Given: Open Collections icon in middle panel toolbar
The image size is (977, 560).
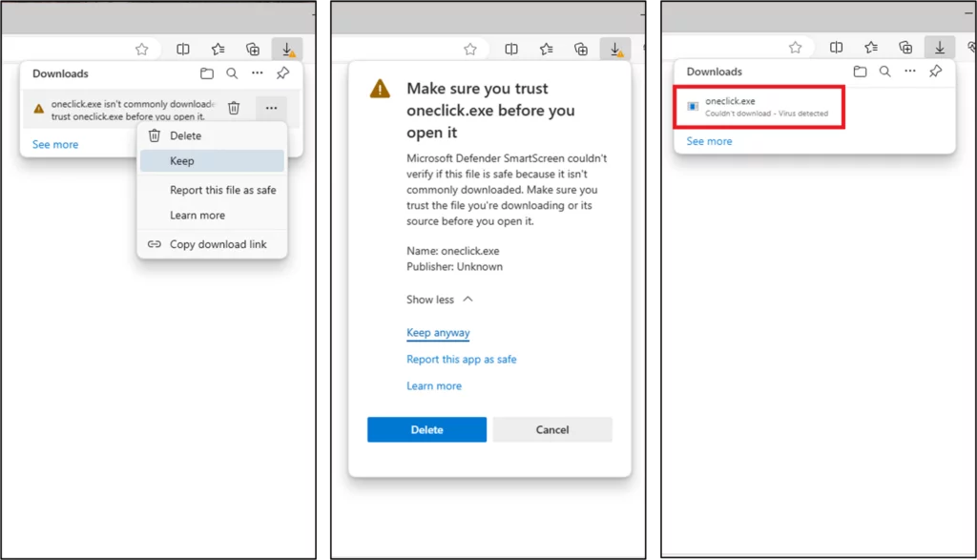Looking at the screenshot, I should click(581, 50).
